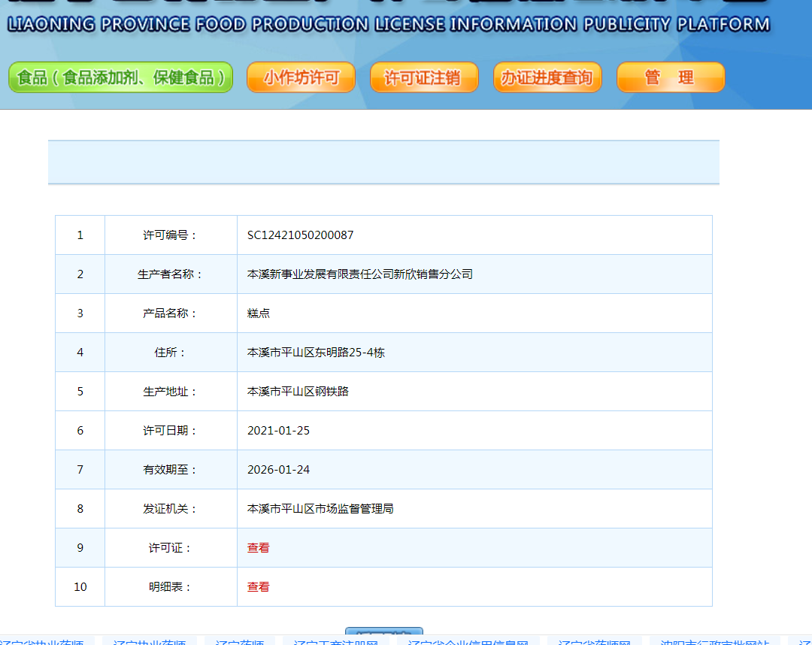Viewport: 812px width, 645px height.
Task: Click row number 5 cell
Action: point(80,392)
